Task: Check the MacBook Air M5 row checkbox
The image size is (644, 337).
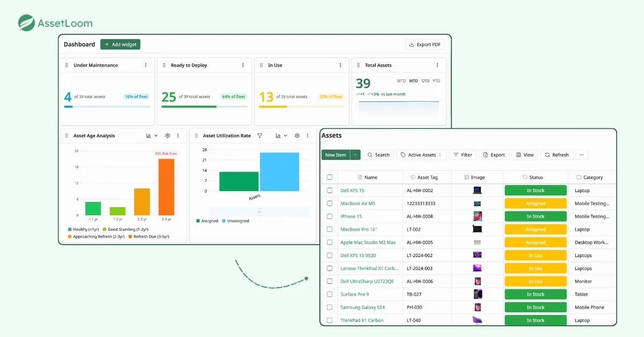Action: click(x=330, y=203)
